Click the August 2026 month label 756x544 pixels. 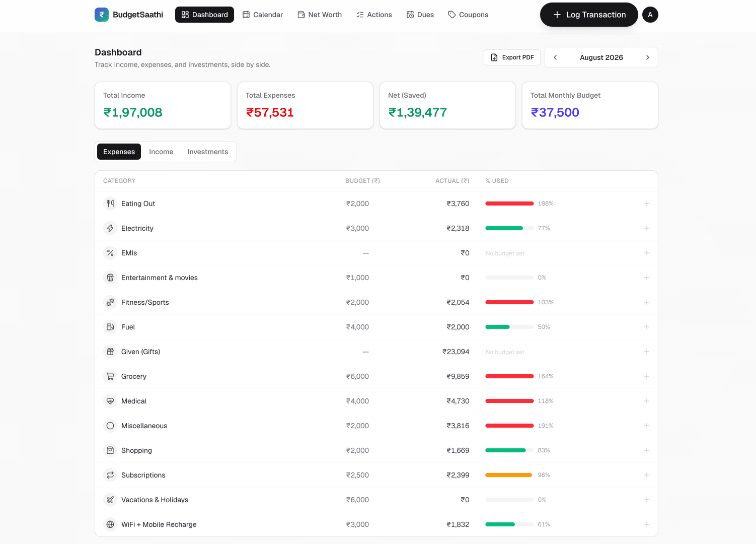tap(601, 57)
